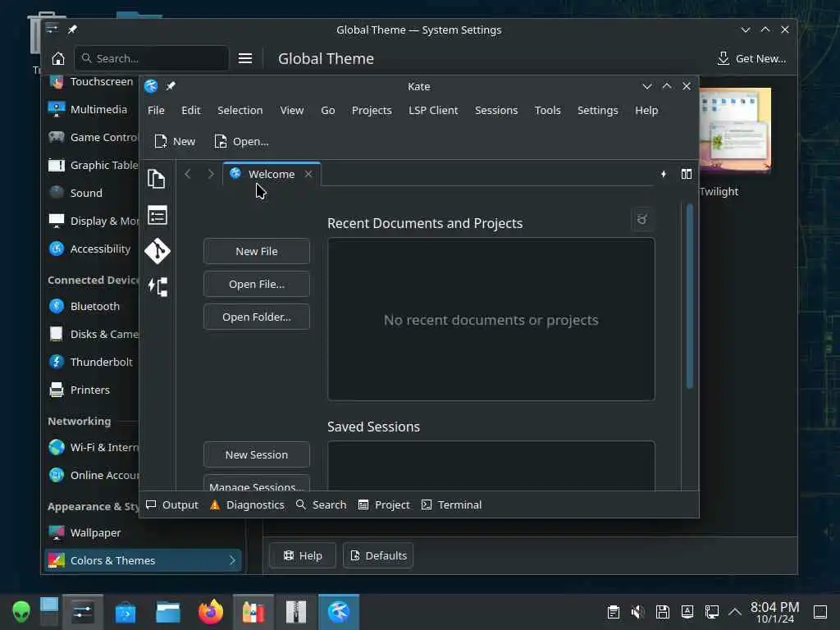The image size is (840, 630).
Task: Open Sound in System Settings sidebar
Action: point(92,193)
